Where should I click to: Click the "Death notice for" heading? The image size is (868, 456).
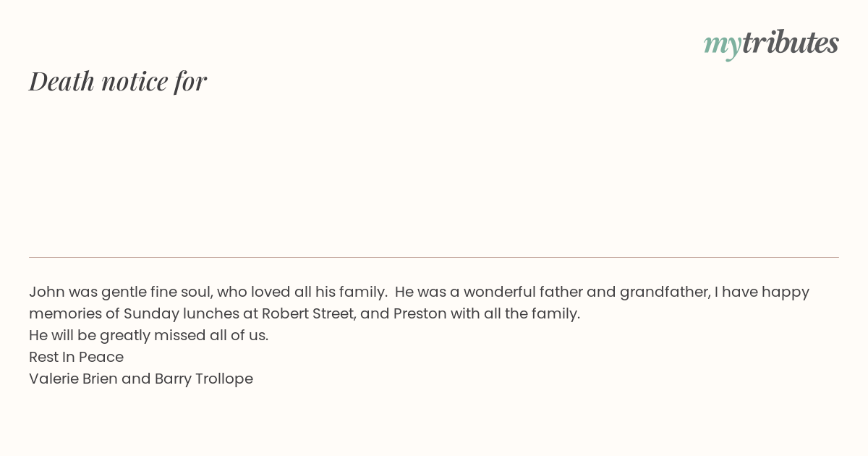coord(118,81)
